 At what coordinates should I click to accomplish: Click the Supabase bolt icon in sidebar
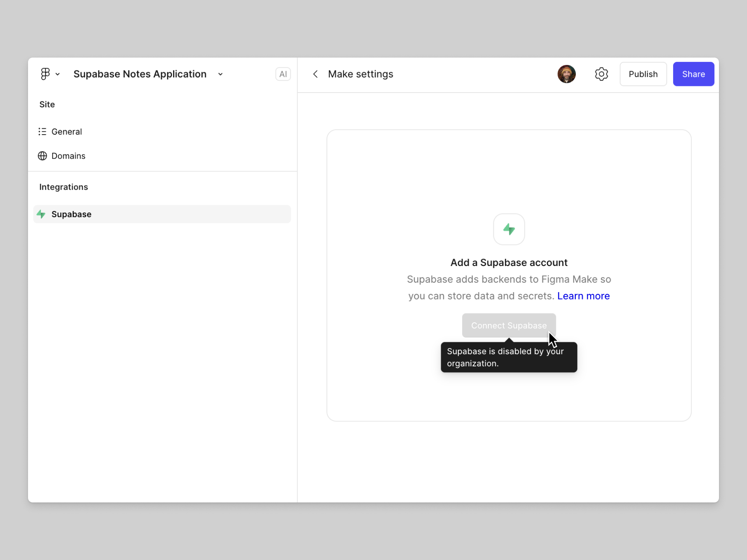point(41,214)
